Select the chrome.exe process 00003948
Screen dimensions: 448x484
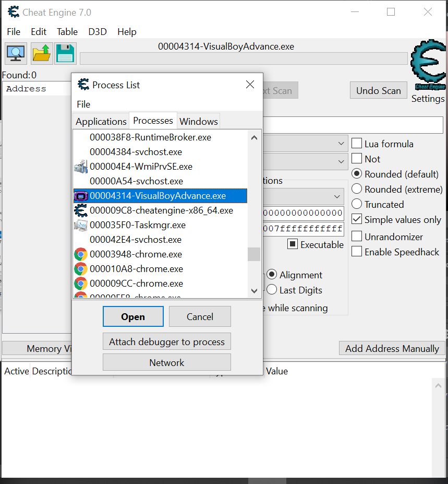[x=136, y=255]
